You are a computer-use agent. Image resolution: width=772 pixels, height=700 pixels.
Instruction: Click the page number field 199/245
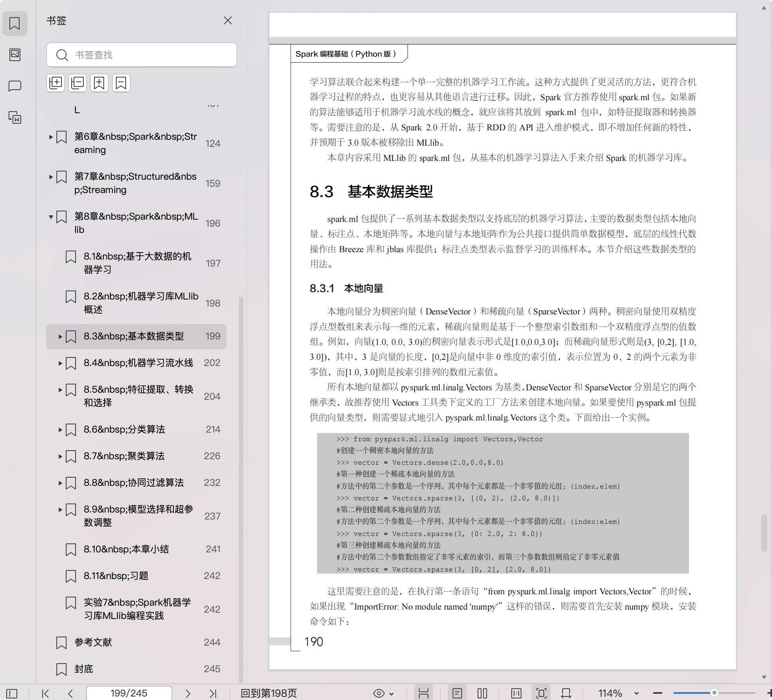tap(129, 693)
